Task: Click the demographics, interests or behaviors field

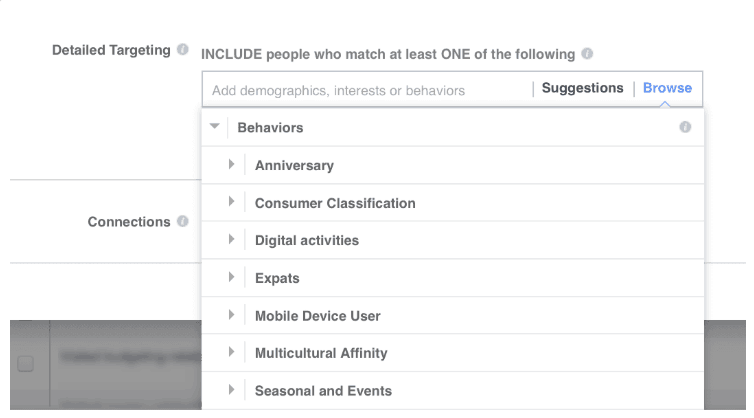Action: coord(365,90)
